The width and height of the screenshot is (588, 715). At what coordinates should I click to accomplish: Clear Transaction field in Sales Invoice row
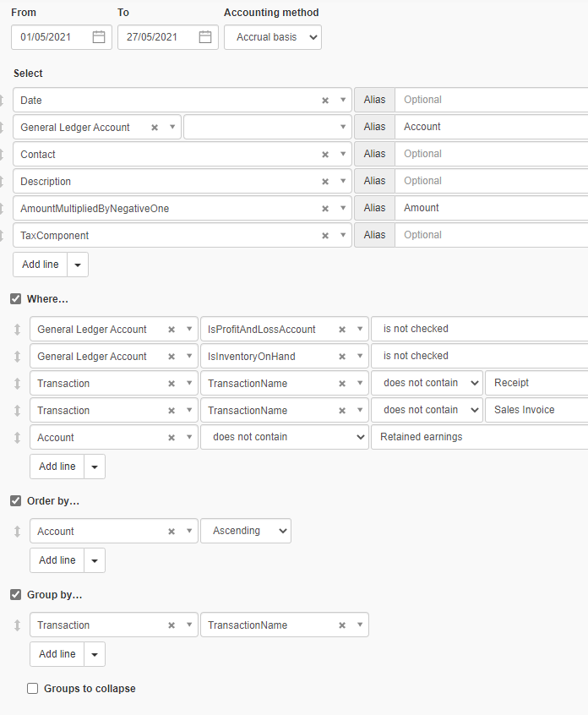(171, 411)
